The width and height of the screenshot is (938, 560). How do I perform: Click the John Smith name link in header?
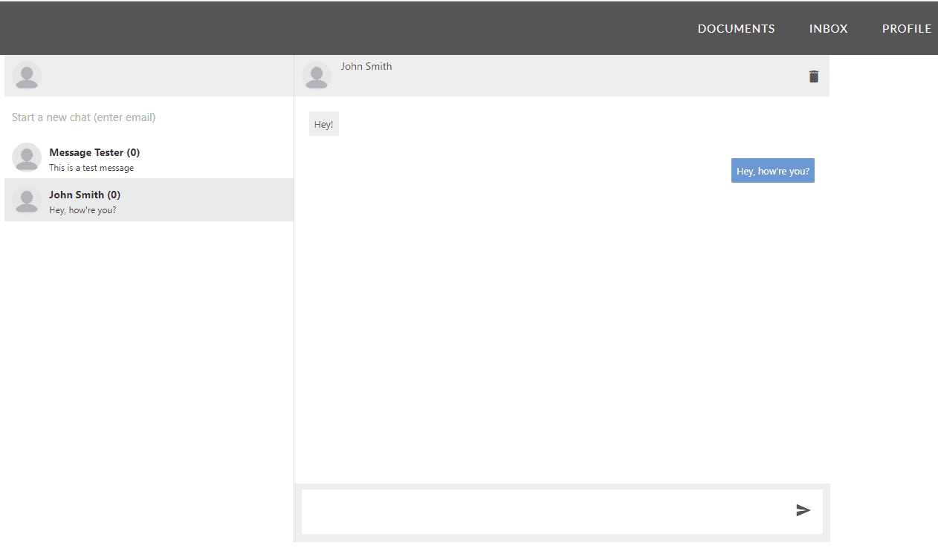pos(366,67)
